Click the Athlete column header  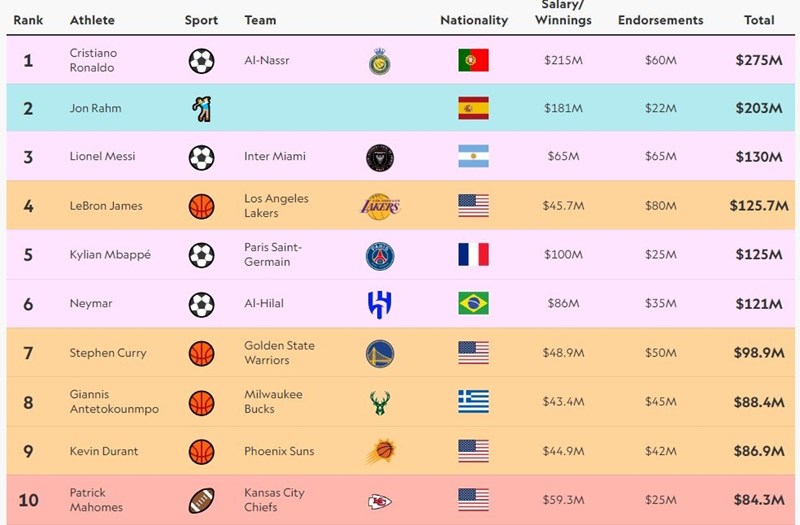coord(92,20)
